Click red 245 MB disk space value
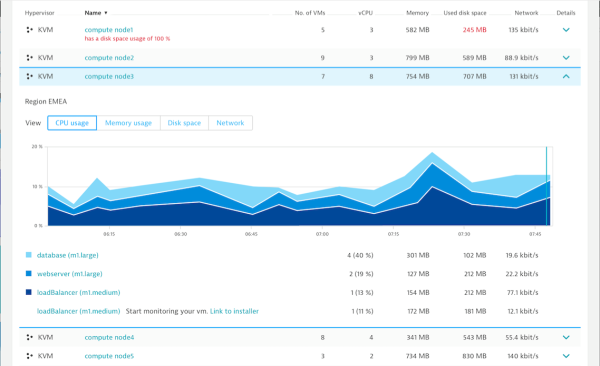Viewport: 600px width, 366px height. pyautogui.click(x=474, y=30)
